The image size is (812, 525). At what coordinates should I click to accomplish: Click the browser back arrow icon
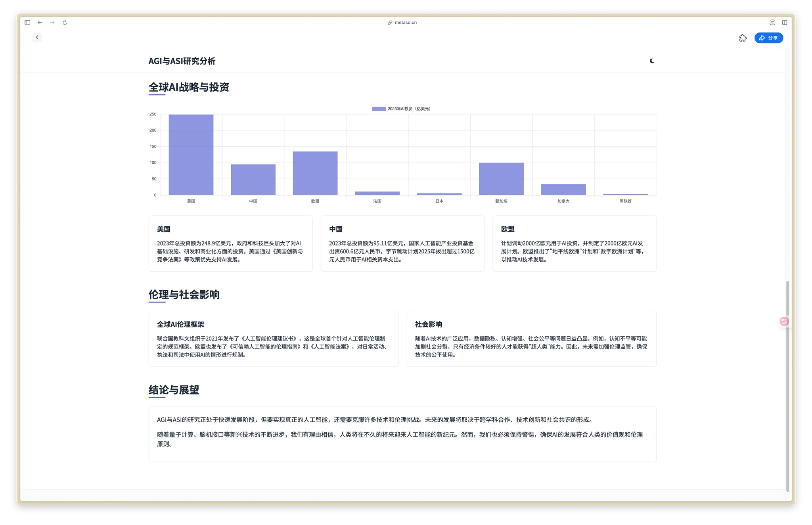pos(40,23)
